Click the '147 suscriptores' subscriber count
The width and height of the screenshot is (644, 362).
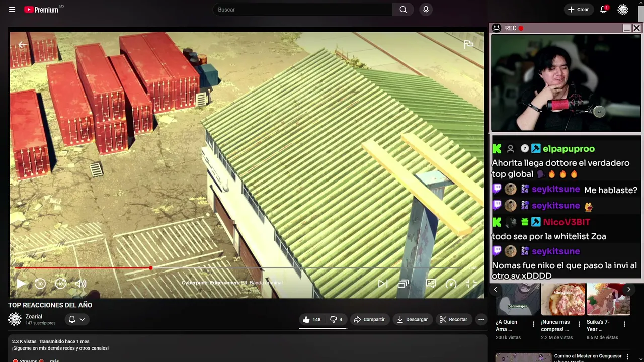pyautogui.click(x=41, y=323)
